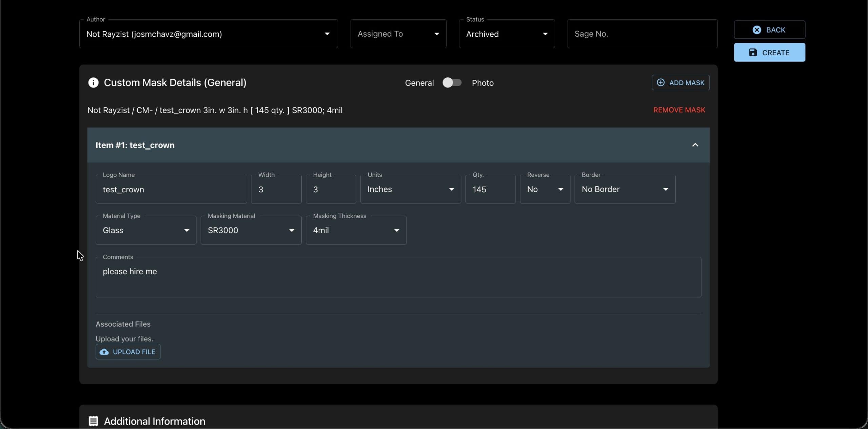The image size is (868, 429).
Task: Open the Masking Material SR3000 dropdown
Action: [x=251, y=230]
